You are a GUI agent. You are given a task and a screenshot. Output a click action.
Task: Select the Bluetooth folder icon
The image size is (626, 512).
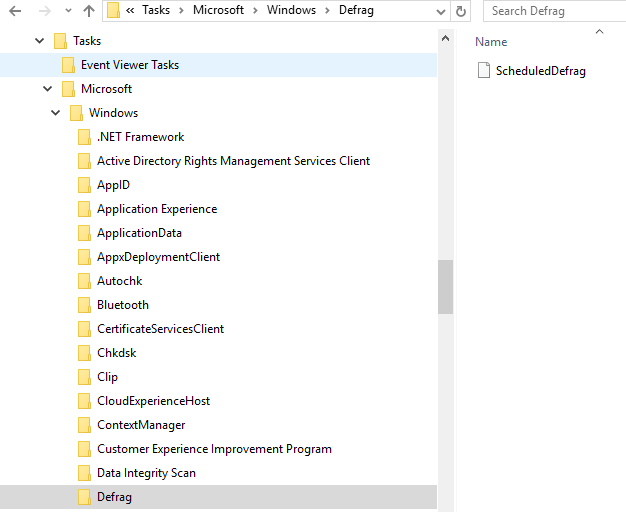pyautogui.click(x=84, y=305)
